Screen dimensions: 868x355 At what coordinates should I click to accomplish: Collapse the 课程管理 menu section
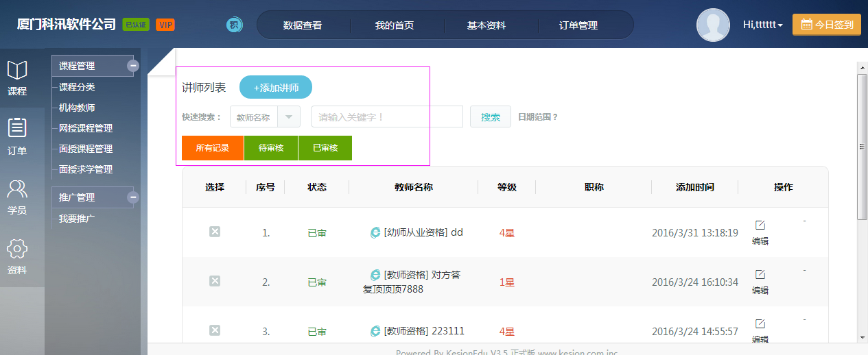[x=133, y=66]
